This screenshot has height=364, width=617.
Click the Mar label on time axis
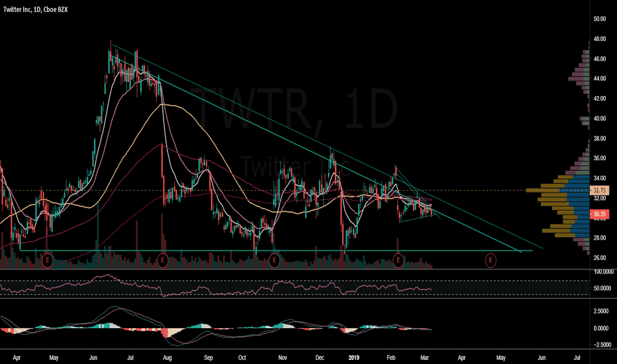tap(424, 357)
